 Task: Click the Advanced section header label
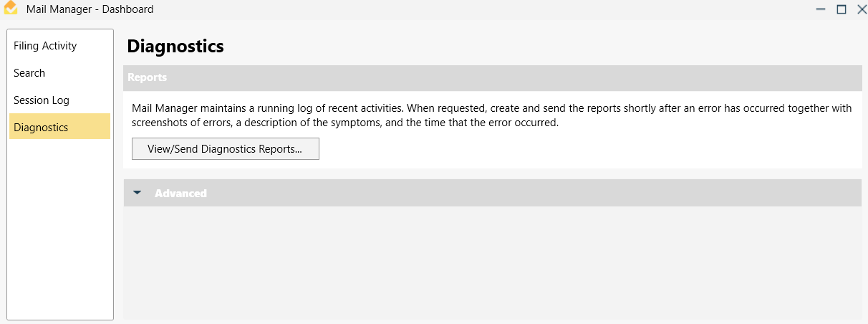[x=180, y=193]
